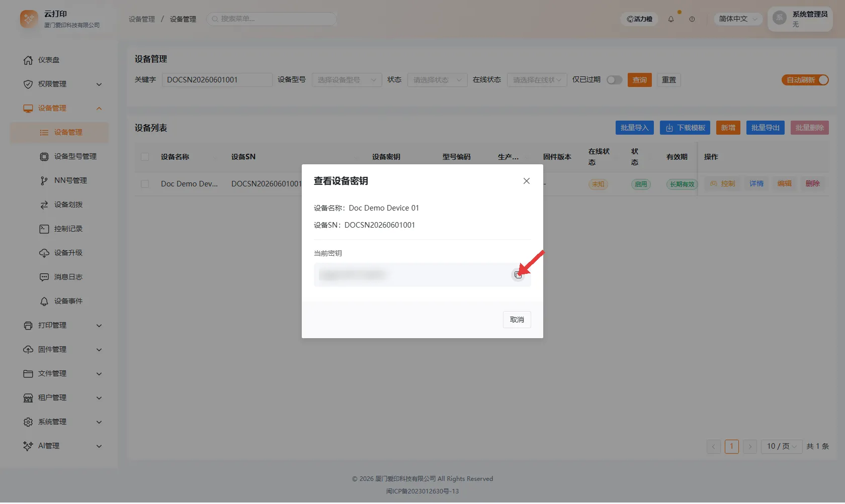
Task: Go to previous page arrow
Action: click(713, 446)
